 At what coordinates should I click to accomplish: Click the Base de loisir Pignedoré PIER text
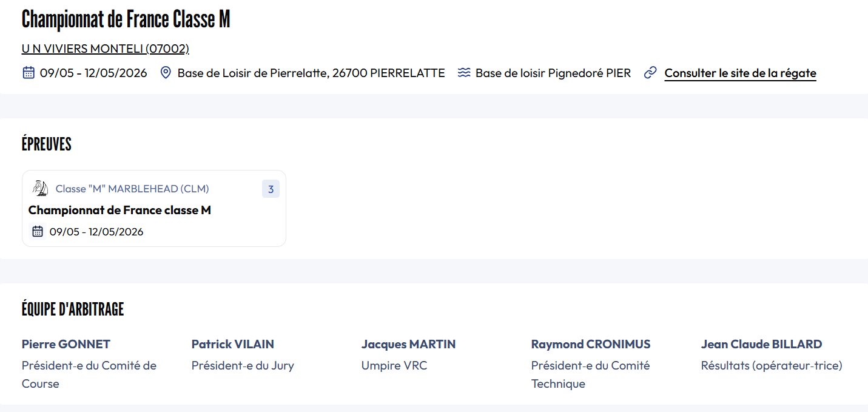pyautogui.click(x=553, y=73)
